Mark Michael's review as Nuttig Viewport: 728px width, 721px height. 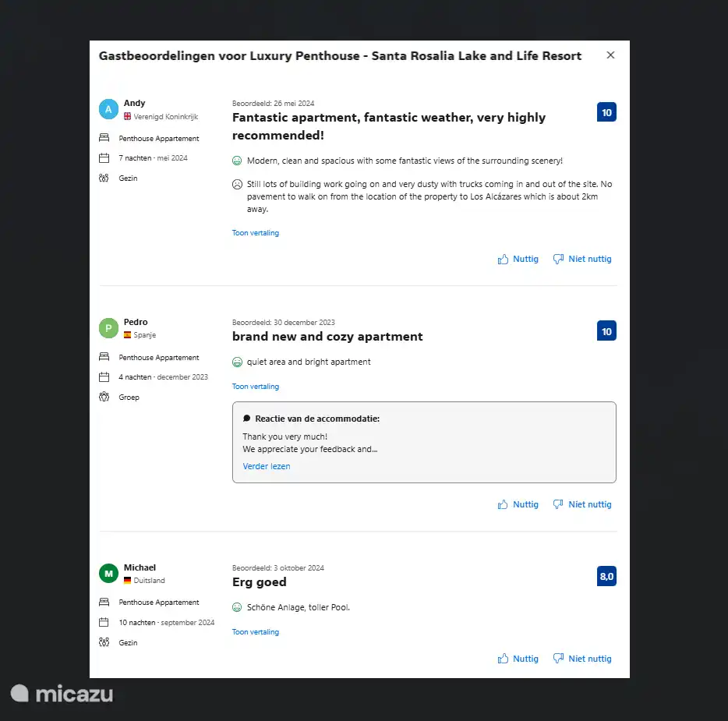(x=525, y=659)
